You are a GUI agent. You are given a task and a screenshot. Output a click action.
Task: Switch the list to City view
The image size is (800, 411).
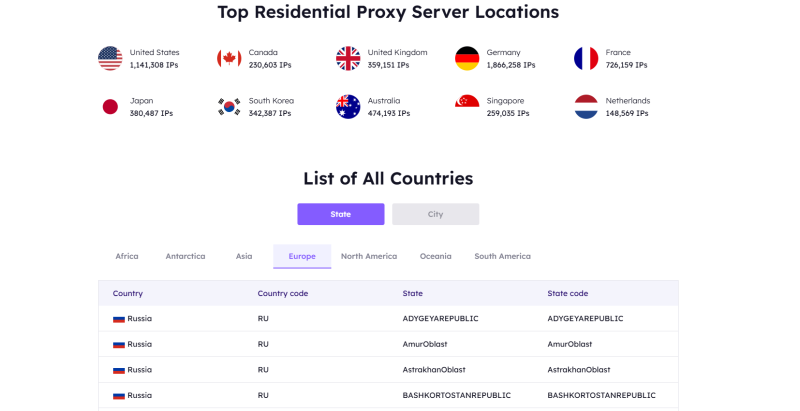click(x=435, y=214)
